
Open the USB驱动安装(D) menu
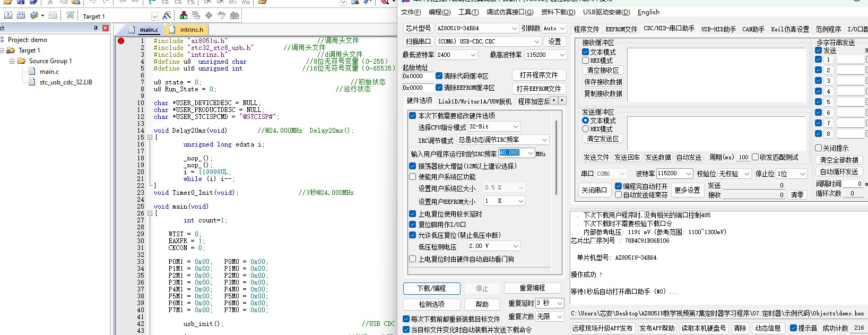pyautogui.click(x=606, y=12)
